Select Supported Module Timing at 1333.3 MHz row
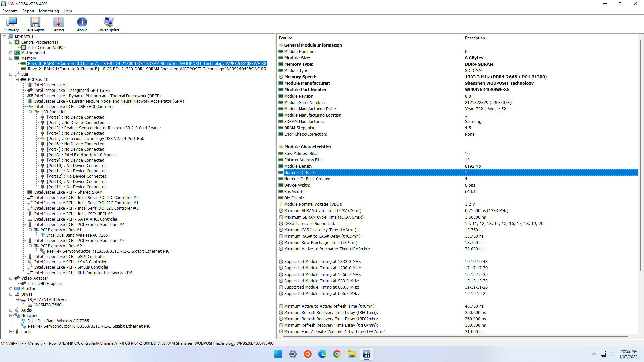The width and height of the screenshot is (644, 362). [458, 262]
